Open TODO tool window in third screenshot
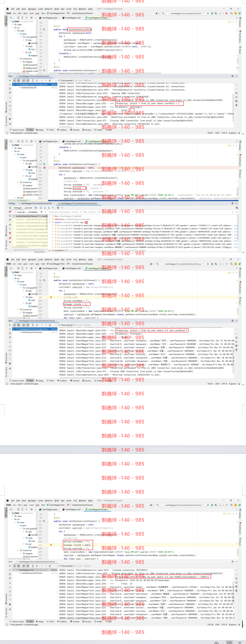The height and width of the screenshot is (644, 246). pyautogui.click(x=50, y=381)
